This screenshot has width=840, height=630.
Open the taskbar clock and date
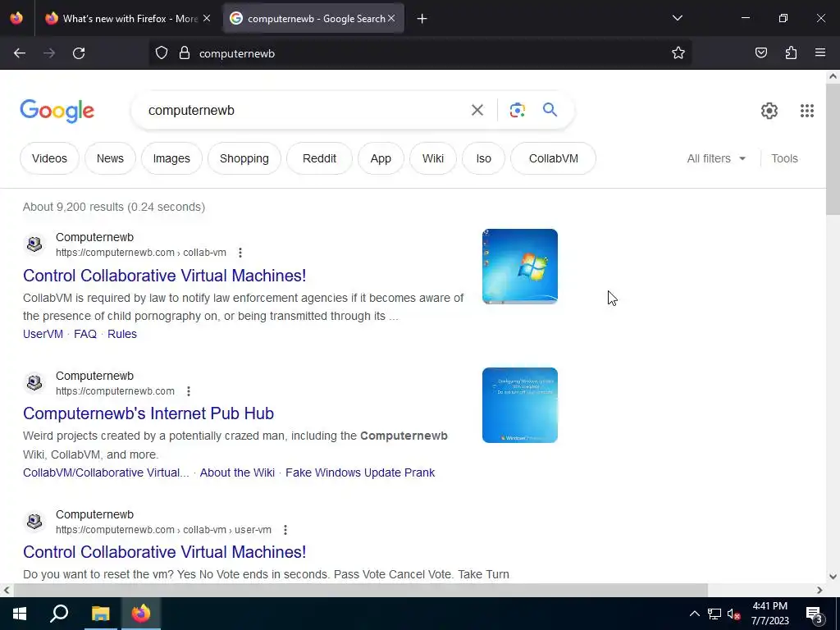[x=769, y=614]
